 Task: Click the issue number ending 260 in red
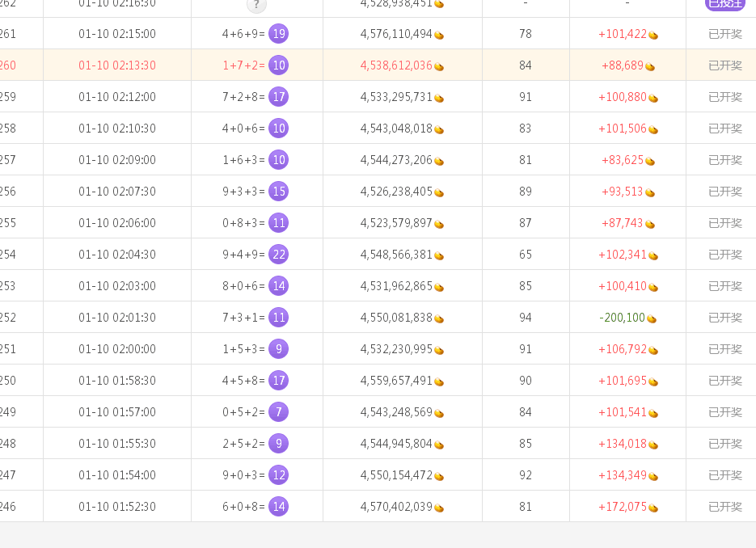pos(8,65)
